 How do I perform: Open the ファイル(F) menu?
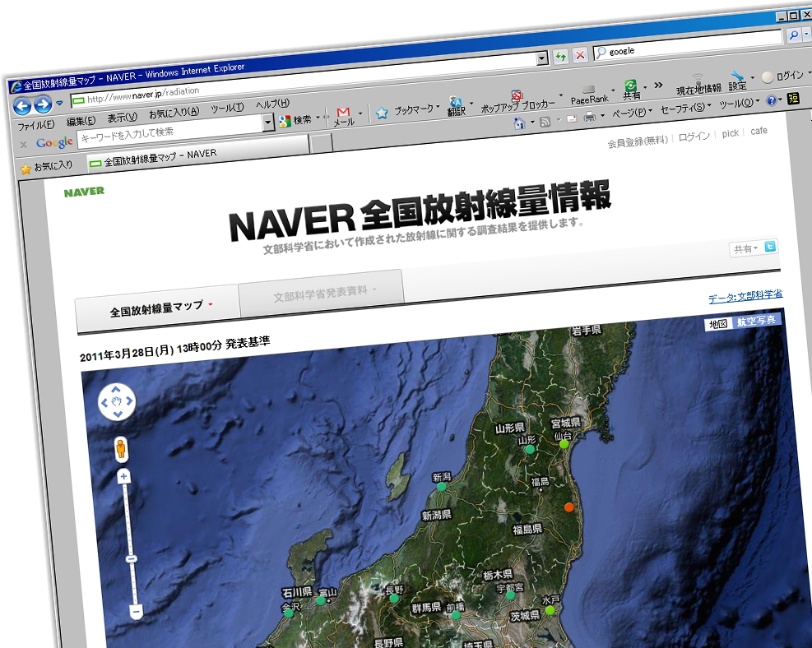click(36, 125)
